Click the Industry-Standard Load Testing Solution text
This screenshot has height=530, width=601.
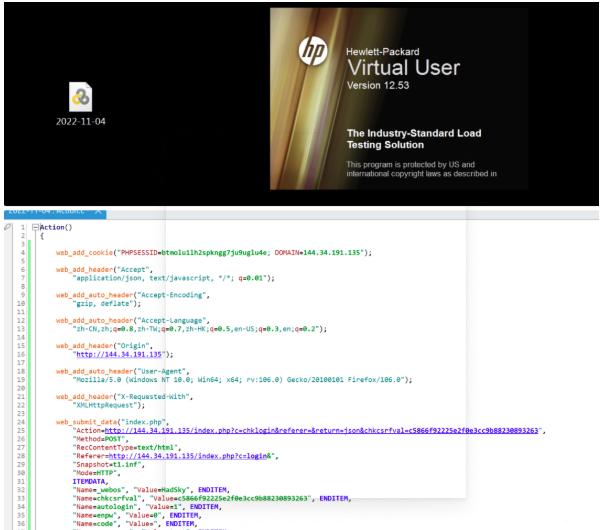point(414,139)
